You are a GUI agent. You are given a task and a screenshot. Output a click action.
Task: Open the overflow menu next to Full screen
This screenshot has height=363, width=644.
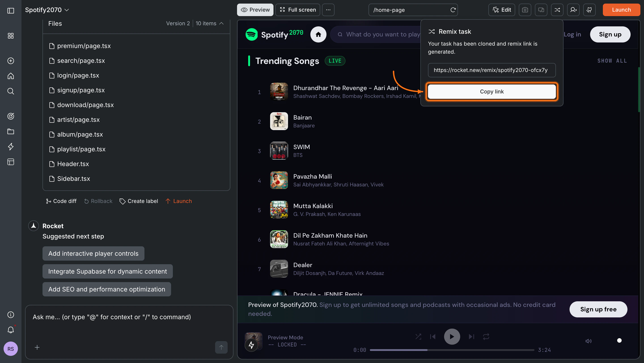click(328, 10)
